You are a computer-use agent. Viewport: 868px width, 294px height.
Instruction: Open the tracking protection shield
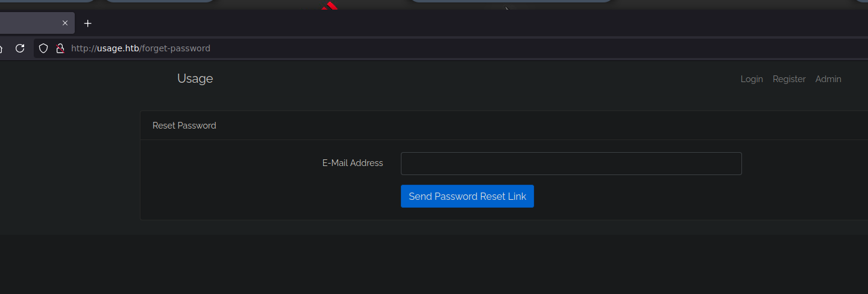(43, 48)
